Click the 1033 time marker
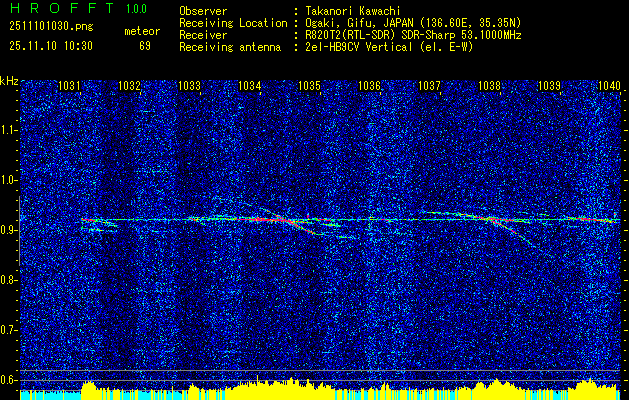629x400 pixels. pos(189,85)
